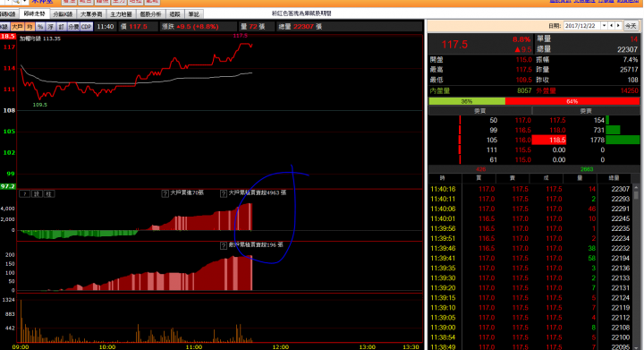This screenshot has height=350, width=644.
Task: Toggle the 均 average line button
Action: (30, 27)
